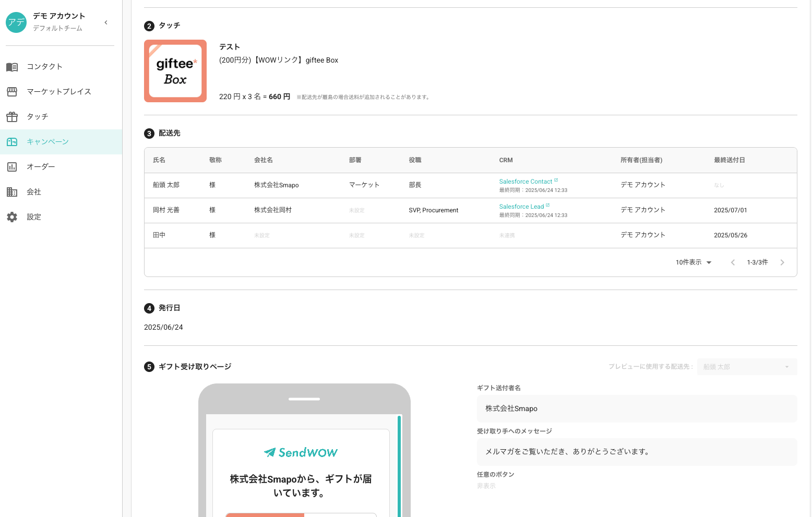
Task: Open コンタクト menu item
Action: pyautogui.click(x=61, y=67)
